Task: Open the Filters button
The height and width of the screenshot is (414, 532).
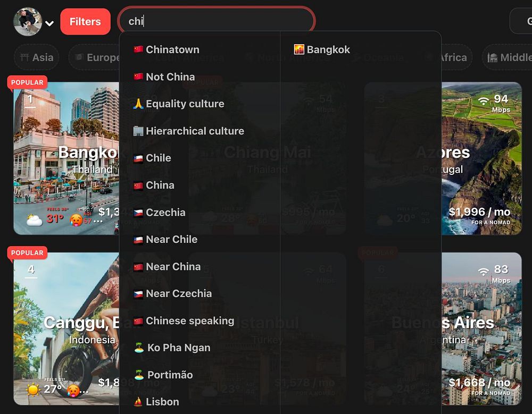Action: coord(85,22)
